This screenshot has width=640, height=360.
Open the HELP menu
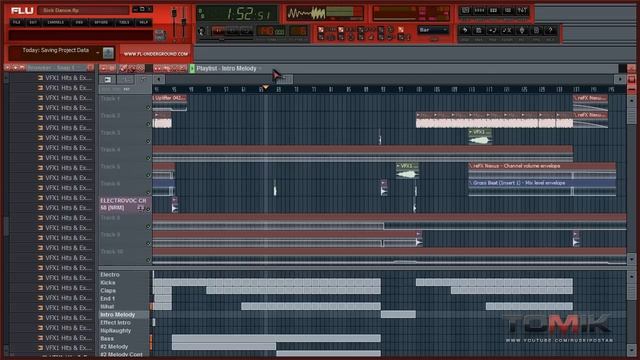click(x=144, y=22)
